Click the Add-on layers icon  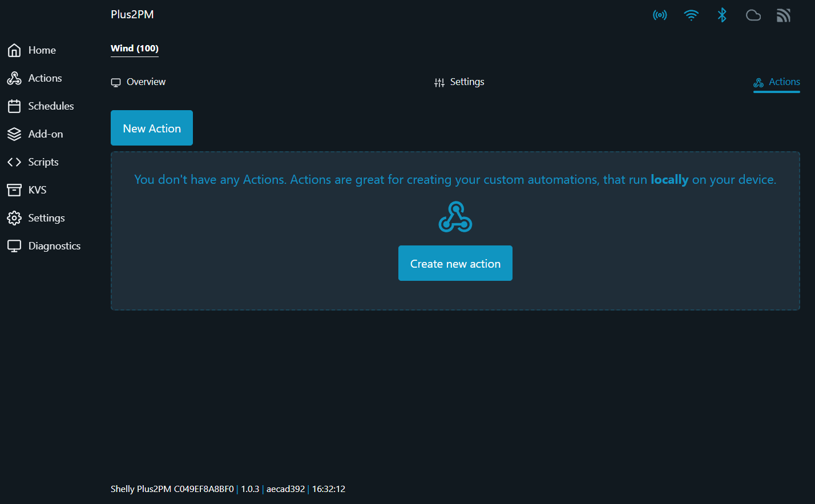(14, 134)
